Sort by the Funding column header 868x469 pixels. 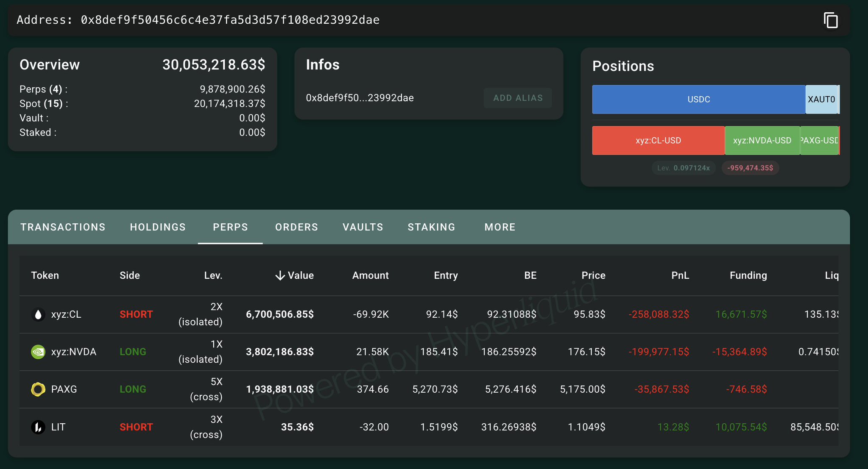[748, 275]
